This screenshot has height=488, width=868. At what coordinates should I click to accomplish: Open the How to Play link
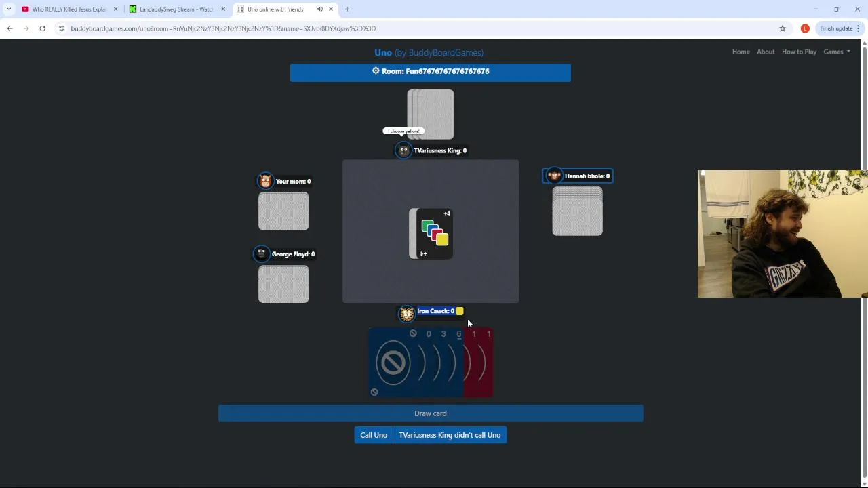coord(799,52)
